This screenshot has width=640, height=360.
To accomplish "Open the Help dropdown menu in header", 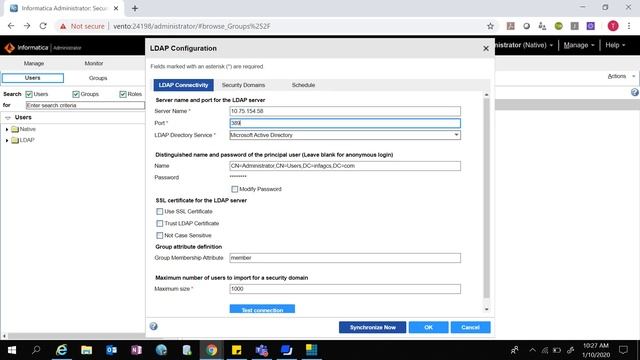I will (x=615, y=45).
